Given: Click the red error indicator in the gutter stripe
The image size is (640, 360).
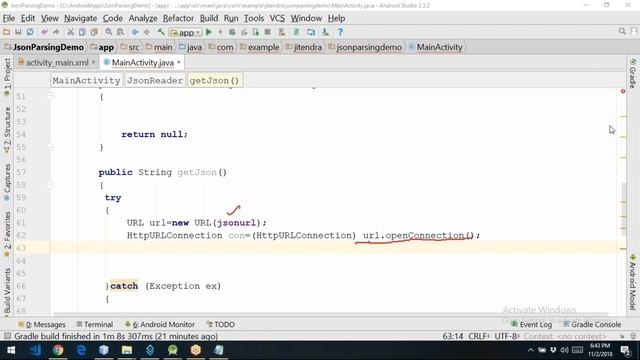Looking at the screenshot, I should click(623, 91).
